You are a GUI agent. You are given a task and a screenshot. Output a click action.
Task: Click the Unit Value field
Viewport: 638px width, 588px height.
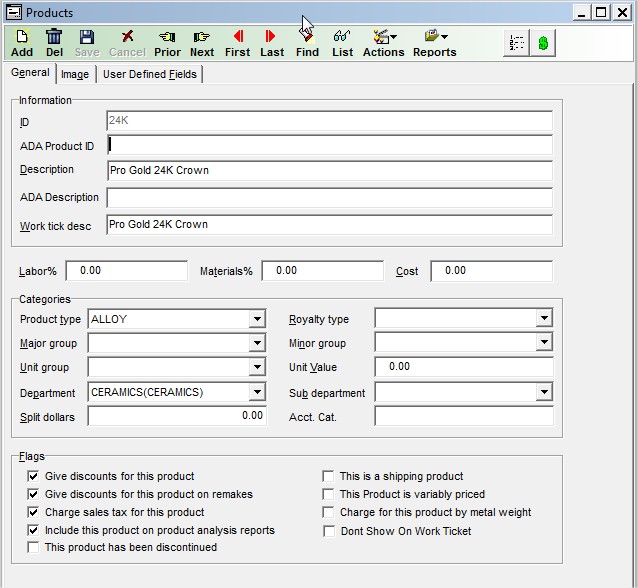click(x=464, y=367)
